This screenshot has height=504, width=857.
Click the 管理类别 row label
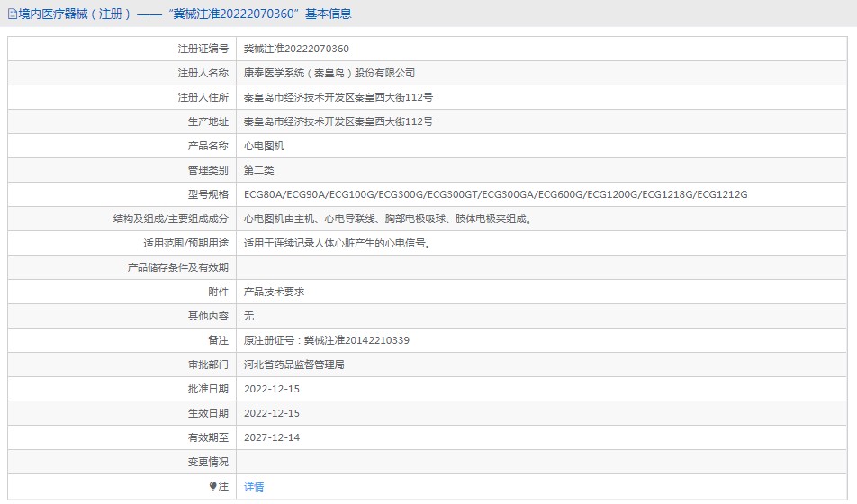click(208, 170)
